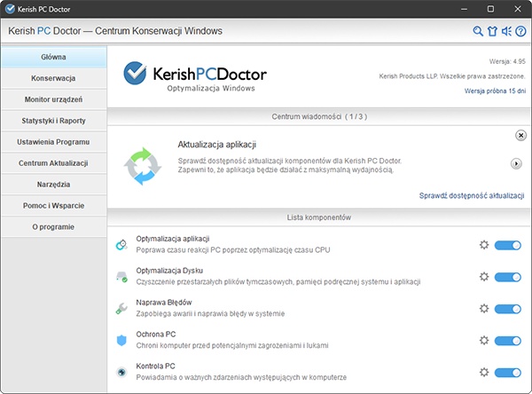Image resolution: width=532 pixels, height=394 pixels.
Task: Open the skin shirt icon in header
Action: coord(492,31)
